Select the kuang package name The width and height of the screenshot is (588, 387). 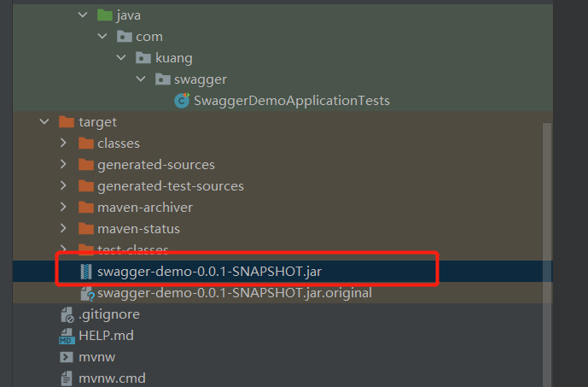tap(174, 58)
